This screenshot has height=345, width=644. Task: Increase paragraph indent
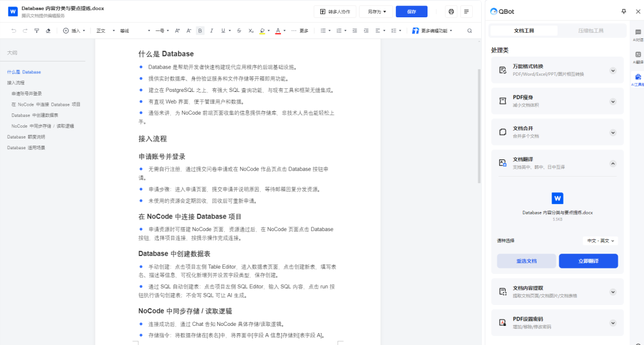click(x=366, y=30)
